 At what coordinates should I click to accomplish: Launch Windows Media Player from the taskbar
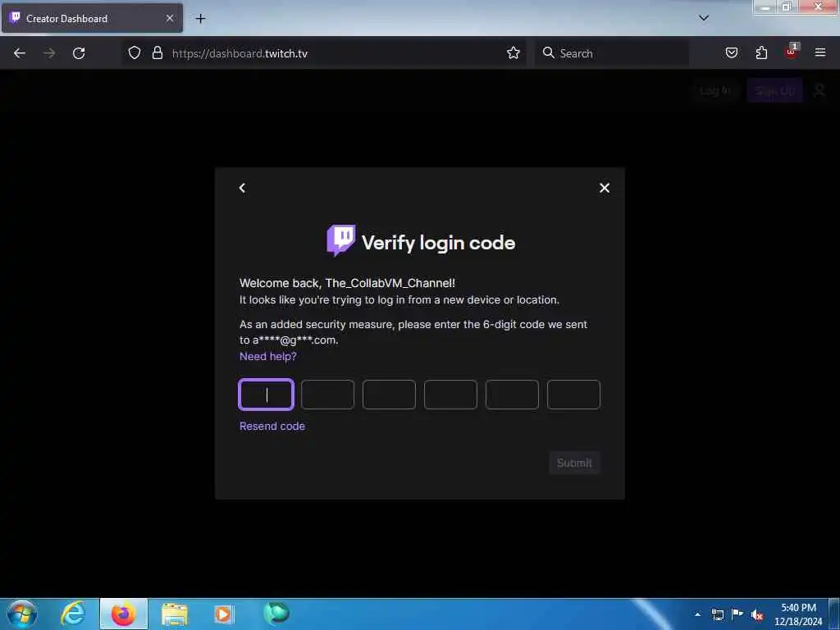[225, 614]
